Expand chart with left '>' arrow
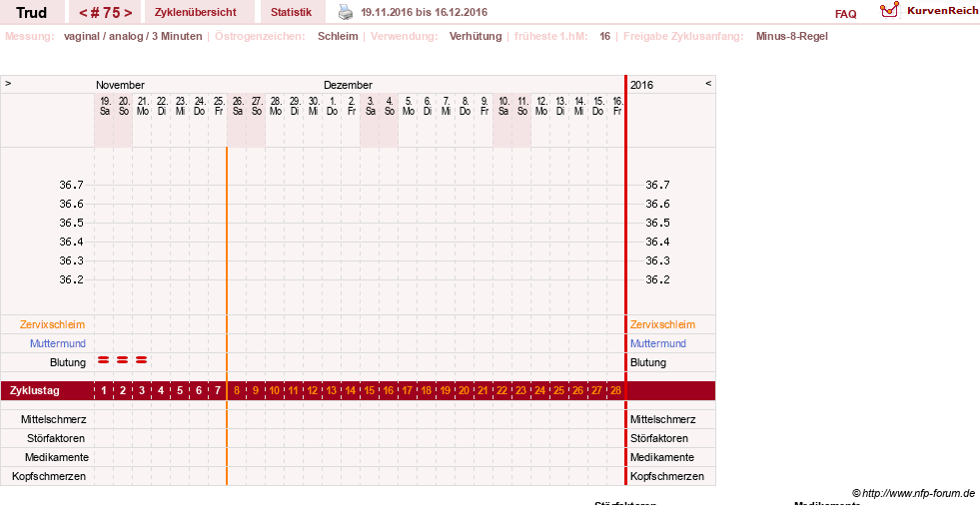 (x=8, y=83)
